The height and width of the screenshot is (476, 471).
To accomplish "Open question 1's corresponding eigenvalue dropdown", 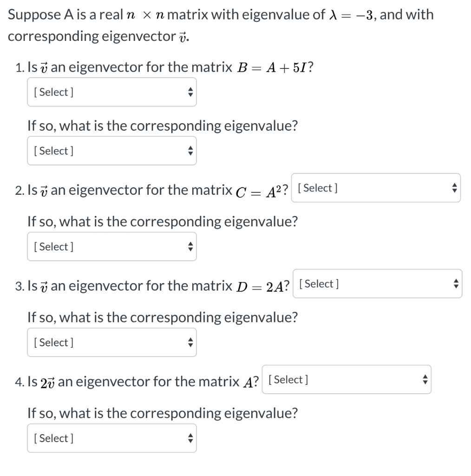I will (111, 151).
